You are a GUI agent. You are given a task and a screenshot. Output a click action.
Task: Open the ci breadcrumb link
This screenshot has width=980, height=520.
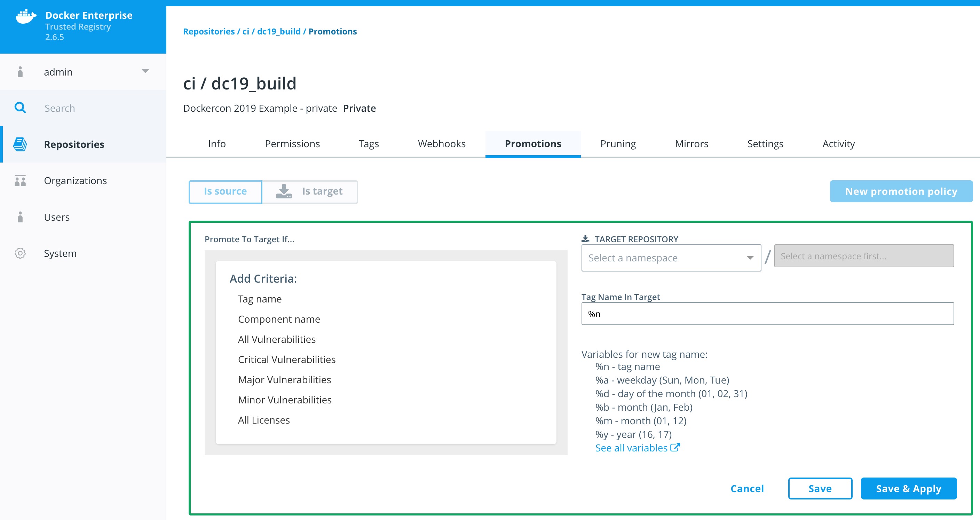246,32
